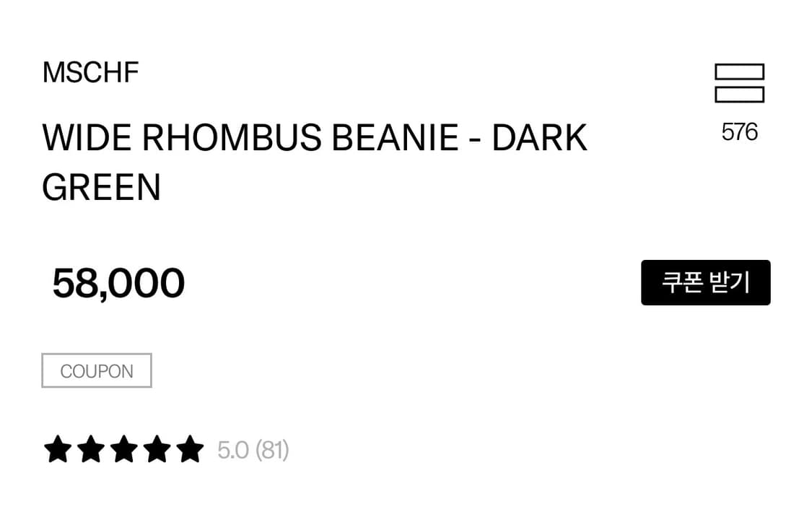
Task: Click the bottom rectangle of the stack icon
Action: [739, 95]
